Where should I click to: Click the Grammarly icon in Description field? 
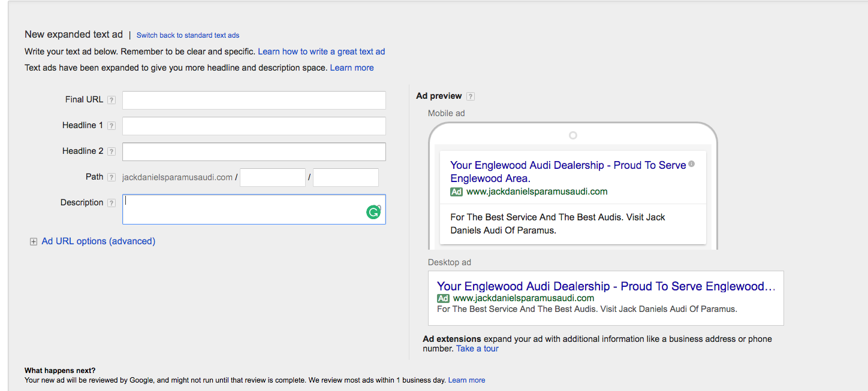coord(373,212)
